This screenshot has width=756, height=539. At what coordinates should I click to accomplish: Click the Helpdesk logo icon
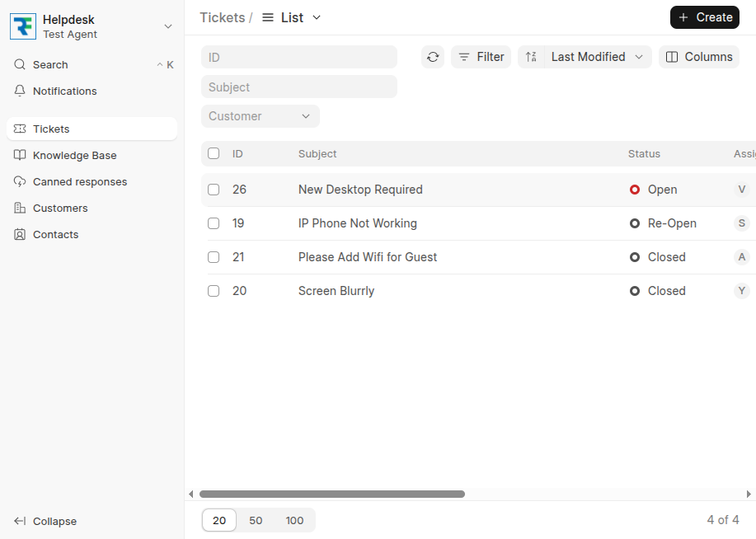[x=22, y=26]
